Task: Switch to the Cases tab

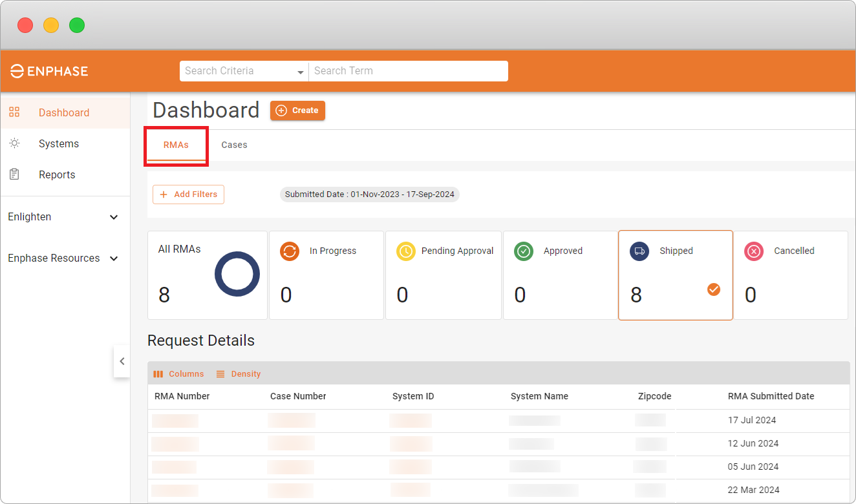Action: pos(234,145)
